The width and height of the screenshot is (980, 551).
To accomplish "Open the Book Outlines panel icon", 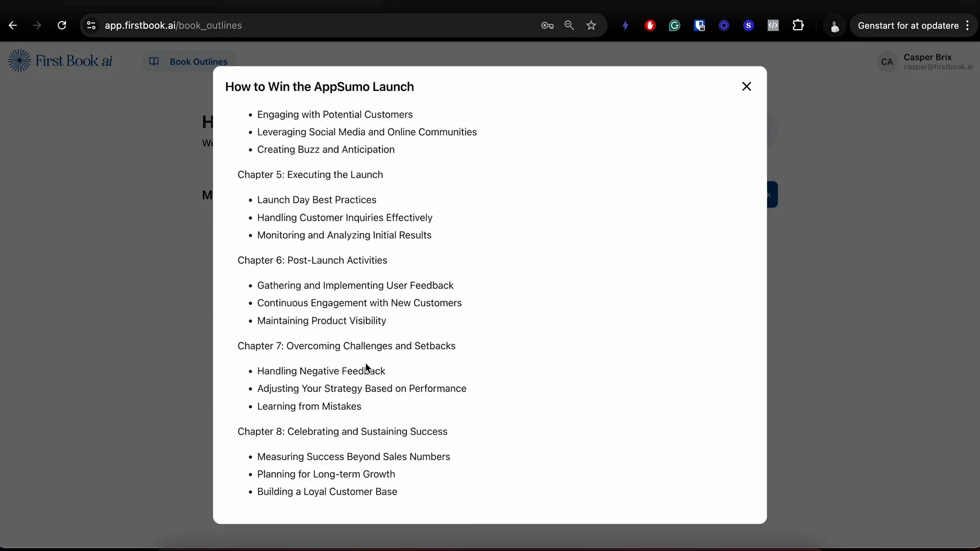I will [x=154, y=61].
